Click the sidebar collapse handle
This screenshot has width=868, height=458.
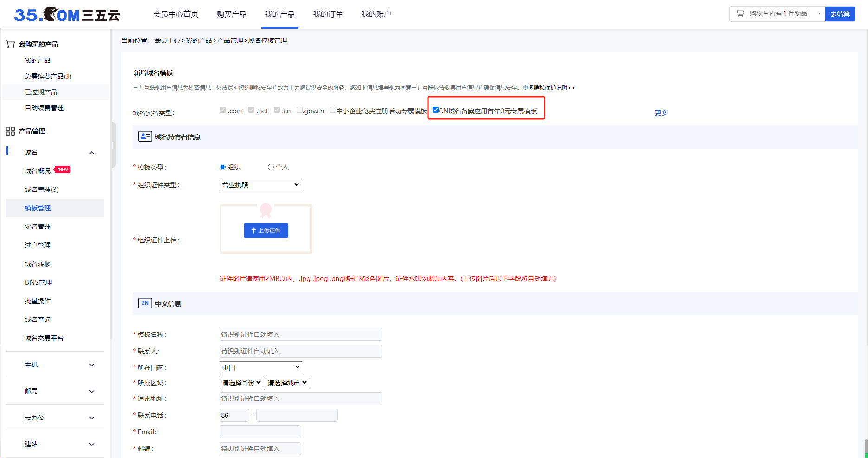(113, 145)
